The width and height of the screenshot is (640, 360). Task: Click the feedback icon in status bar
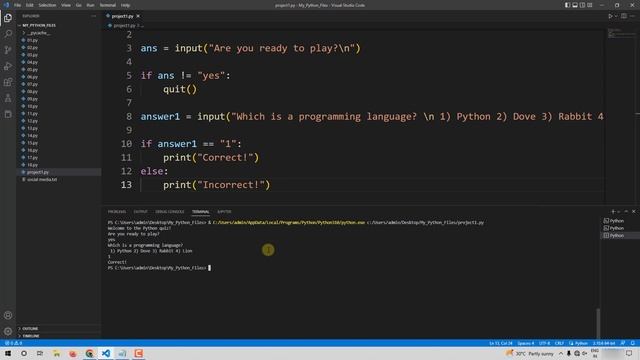pyautogui.click(x=623, y=343)
